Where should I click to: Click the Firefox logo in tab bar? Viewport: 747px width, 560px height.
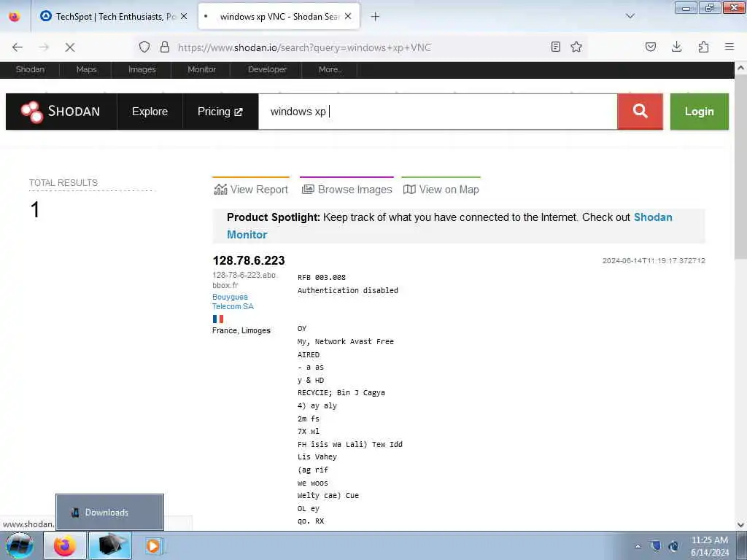[15, 16]
